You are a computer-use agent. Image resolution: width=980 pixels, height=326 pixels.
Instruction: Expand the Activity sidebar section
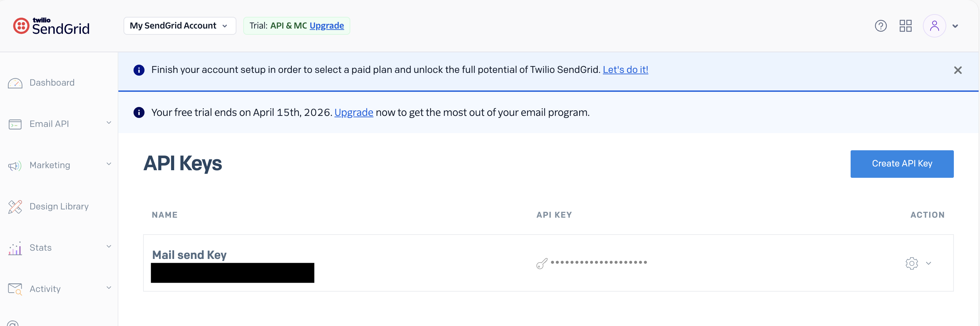click(109, 287)
